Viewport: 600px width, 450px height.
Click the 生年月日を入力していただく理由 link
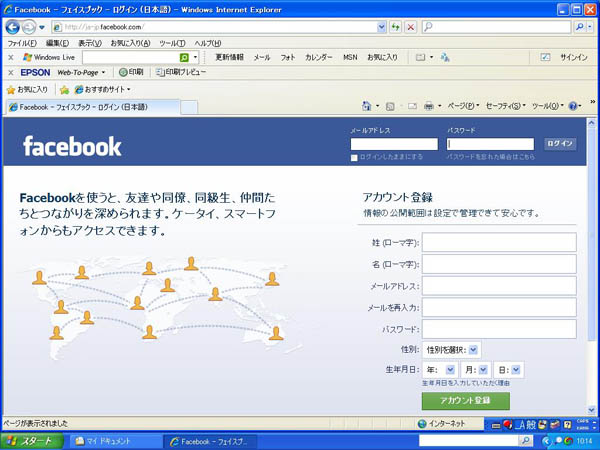466,383
